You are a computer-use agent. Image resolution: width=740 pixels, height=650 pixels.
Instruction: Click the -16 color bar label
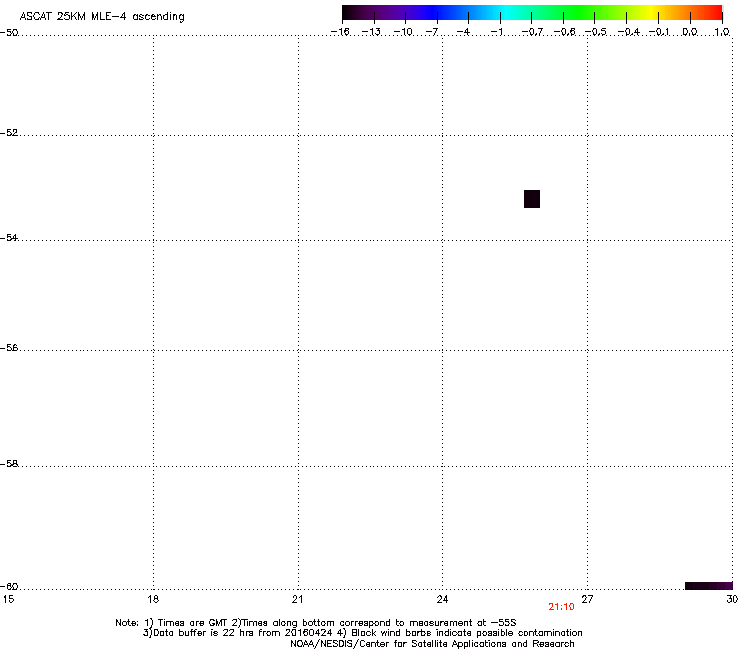coord(340,32)
